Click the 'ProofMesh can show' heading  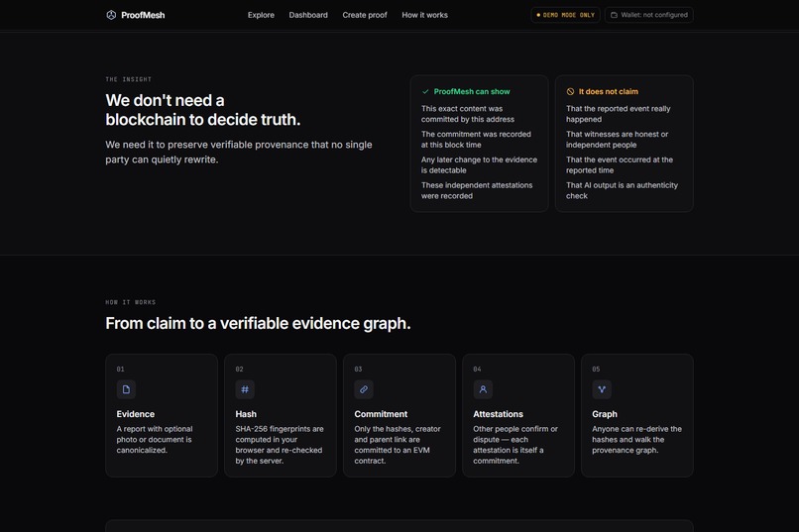point(472,91)
